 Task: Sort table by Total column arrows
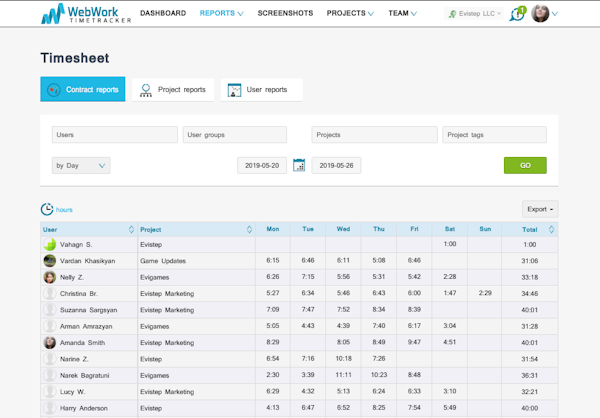(x=551, y=229)
